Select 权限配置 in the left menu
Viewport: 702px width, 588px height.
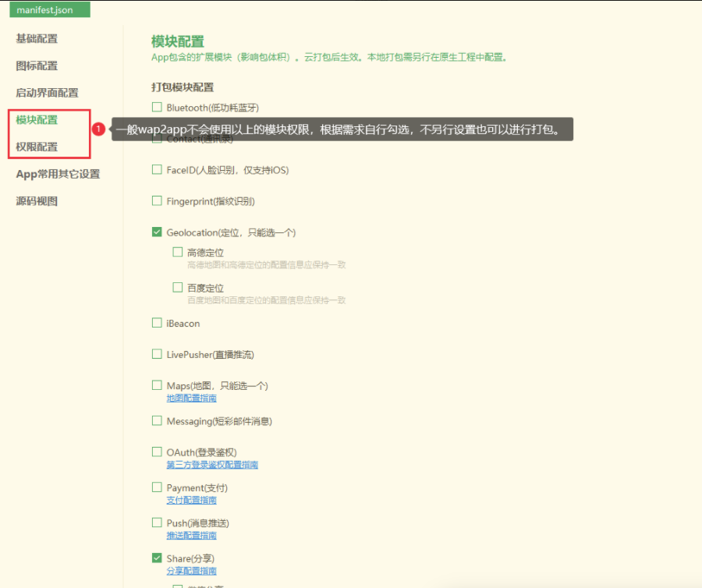pyautogui.click(x=37, y=147)
